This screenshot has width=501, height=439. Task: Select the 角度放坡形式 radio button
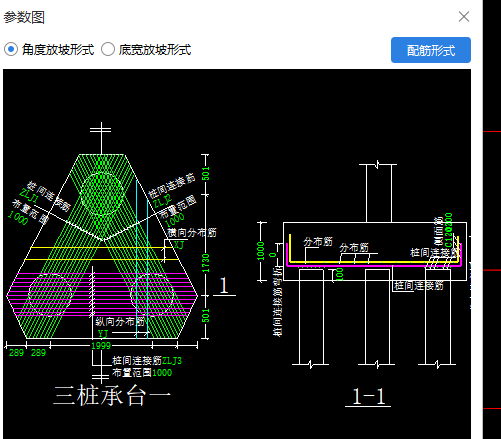click(11, 49)
